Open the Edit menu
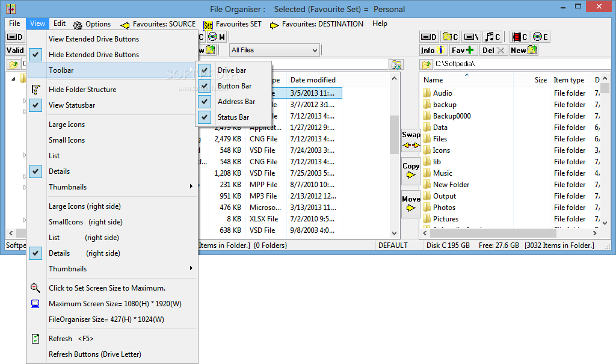The height and width of the screenshot is (364, 616). [x=60, y=23]
